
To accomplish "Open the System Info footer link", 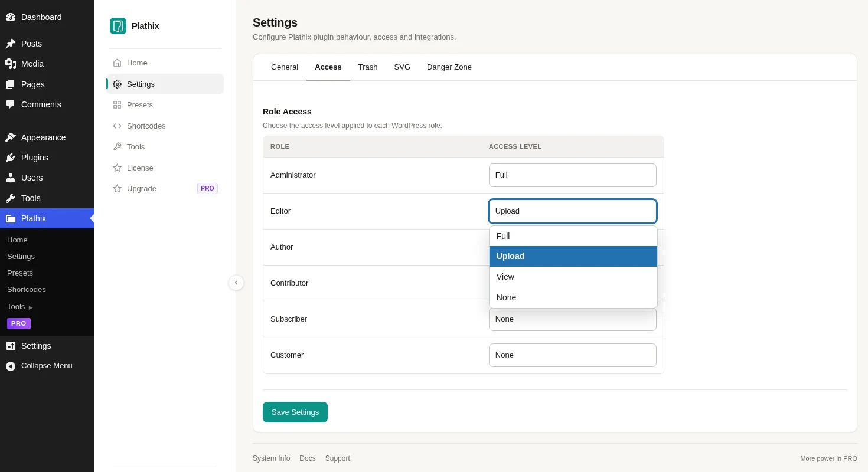I will [272, 458].
